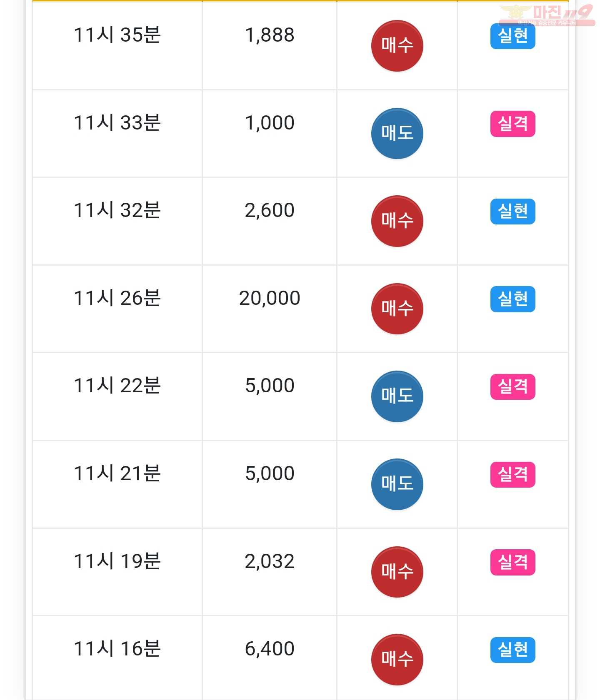Image resolution: width=600 pixels, height=700 pixels.
Task: Select the 1,888 amount cell
Action: pyautogui.click(x=270, y=46)
